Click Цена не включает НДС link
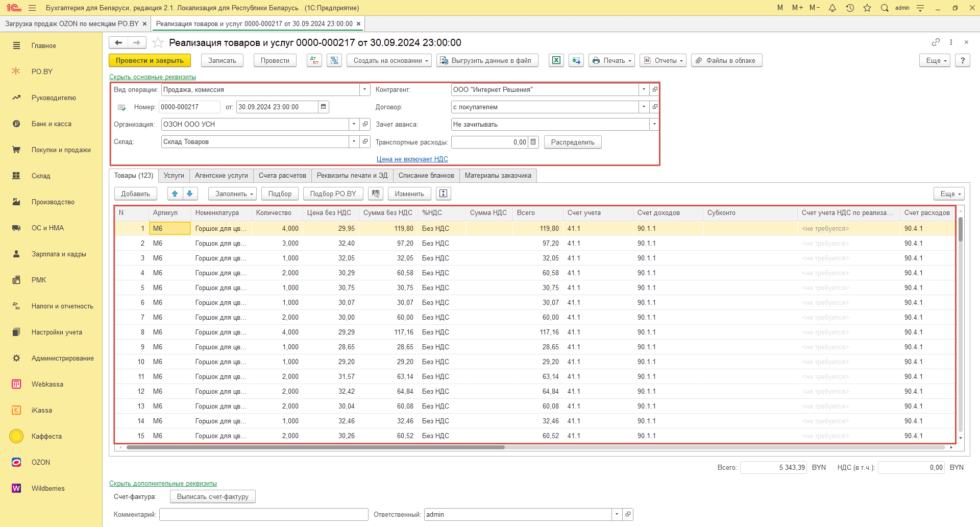The image size is (980, 527). pos(412,159)
